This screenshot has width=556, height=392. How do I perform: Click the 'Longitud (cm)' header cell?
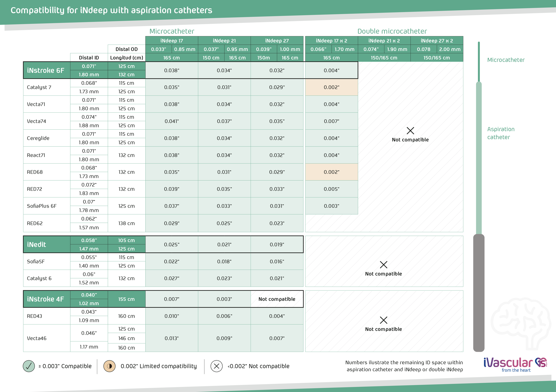tap(127, 57)
